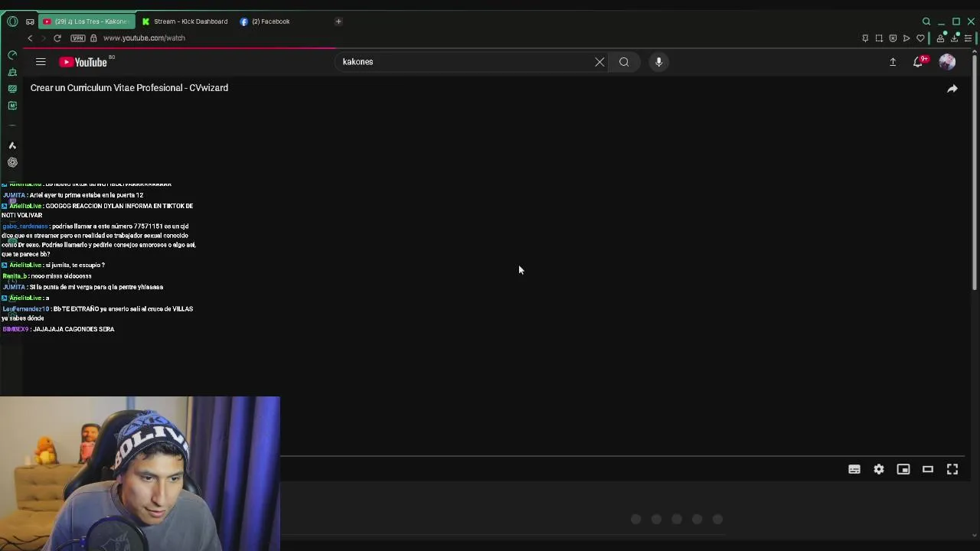Go back to the previous page
The image size is (980, 551).
click(x=30, y=38)
